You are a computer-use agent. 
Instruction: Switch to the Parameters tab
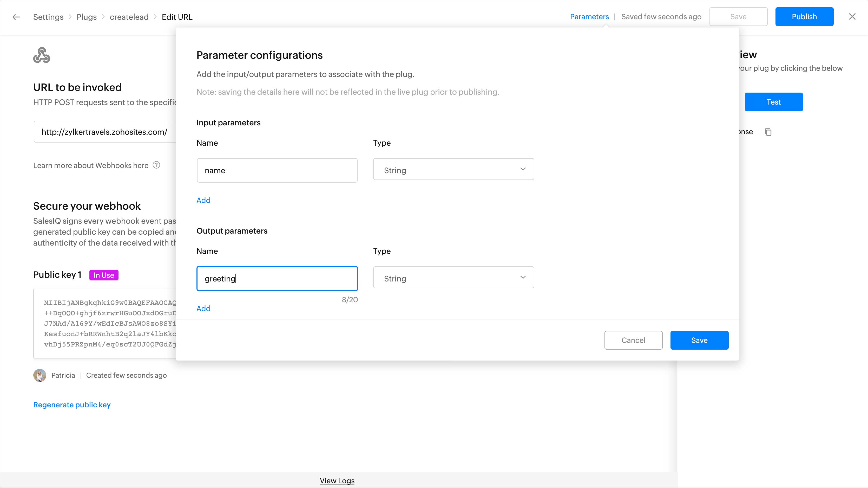(589, 16)
